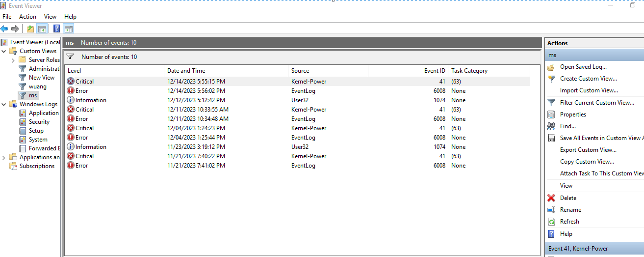Open the Action menu

pos(27,17)
